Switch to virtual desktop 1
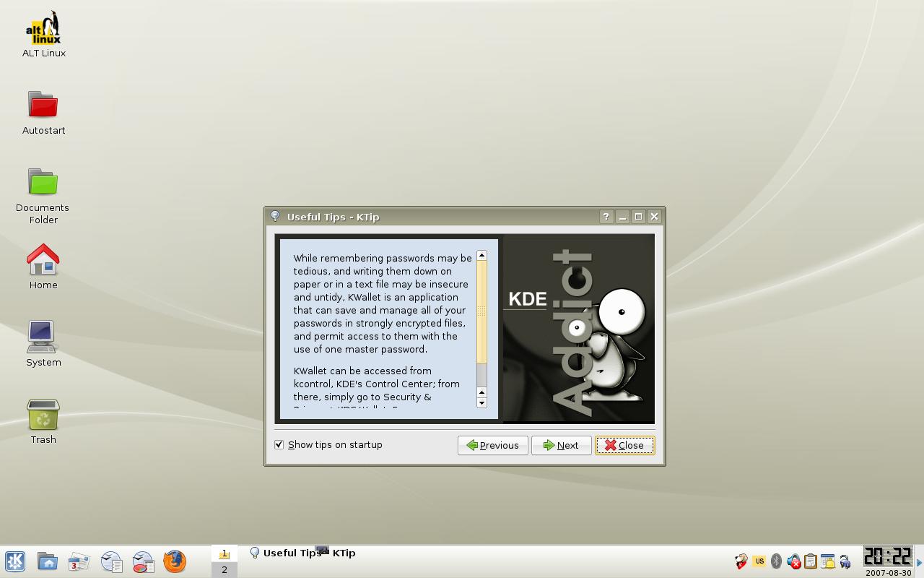924x578 pixels. coord(224,553)
